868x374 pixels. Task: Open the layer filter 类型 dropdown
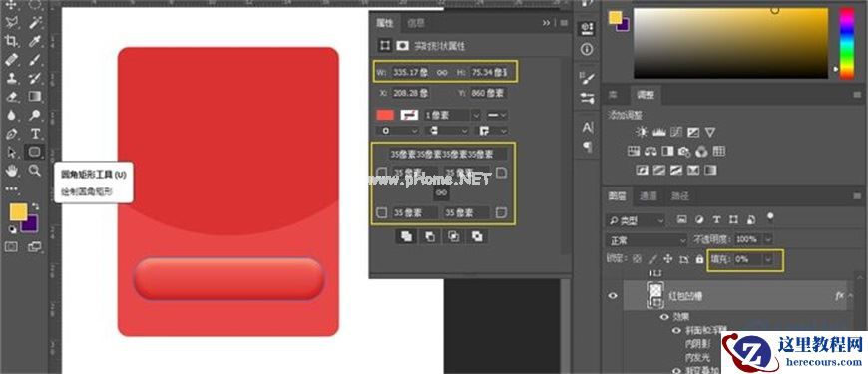tap(636, 220)
